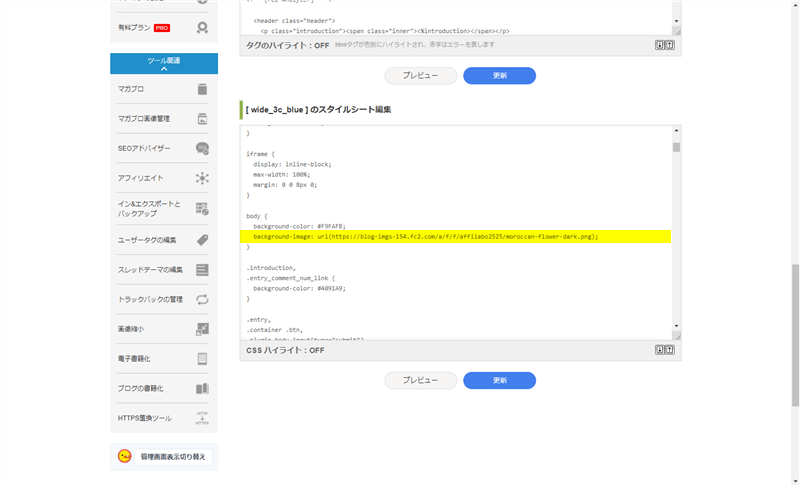Click the max-width: 100%; CSS line
This screenshot has width=800, height=486.
coord(282,174)
